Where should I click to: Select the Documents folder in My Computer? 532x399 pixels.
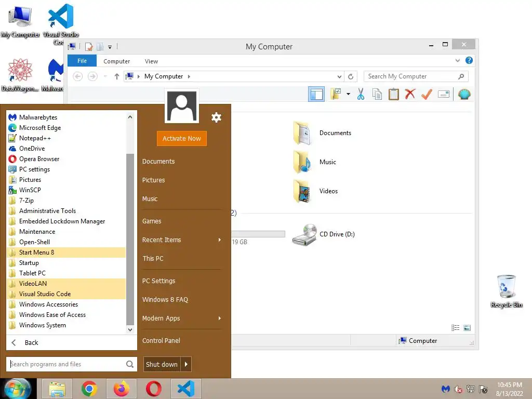(x=322, y=133)
